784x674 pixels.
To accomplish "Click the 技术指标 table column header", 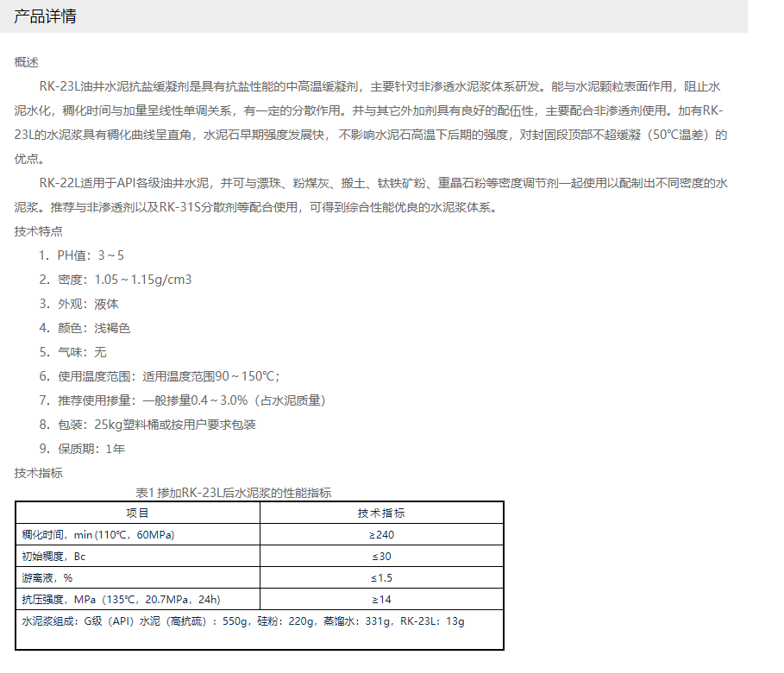I will click(381, 513).
